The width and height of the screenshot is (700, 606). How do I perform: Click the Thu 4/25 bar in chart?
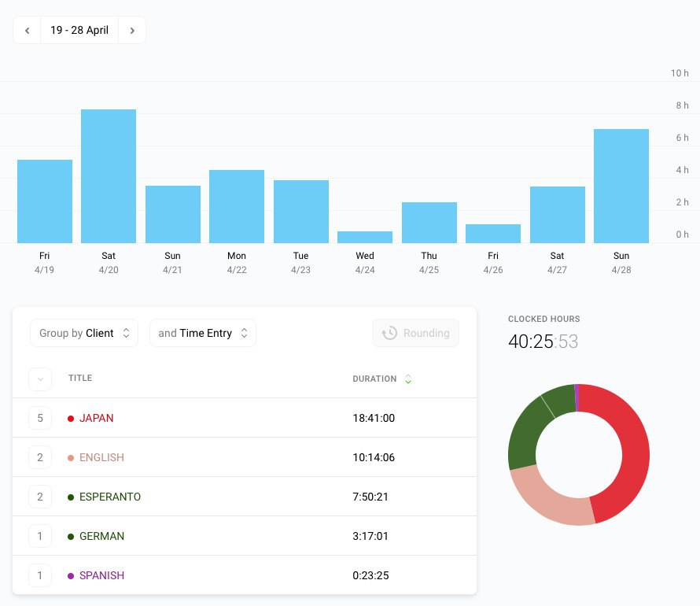point(429,223)
